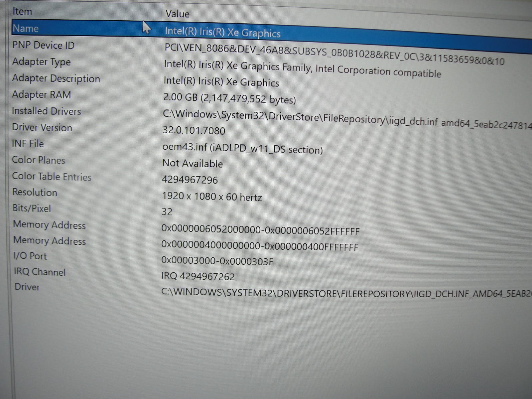
Task: Click the 32.0.101.7080 driver version value
Action: click(194, 130)
